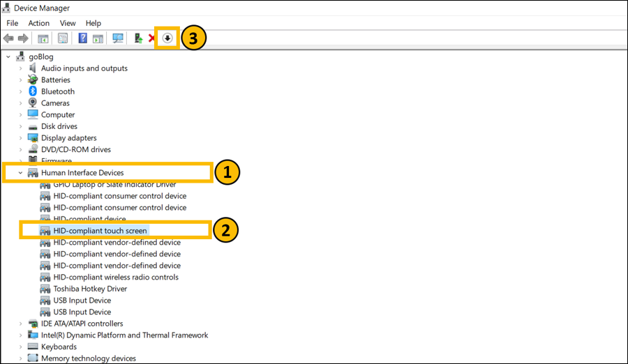Click the Properties toolbar icon
The width and height of the screenshot is (628, 364).
(x=63, y=38)
